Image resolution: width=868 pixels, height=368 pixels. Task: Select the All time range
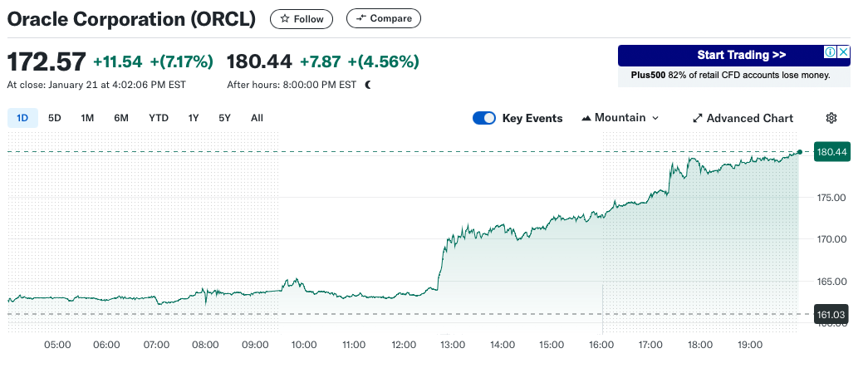257,118
